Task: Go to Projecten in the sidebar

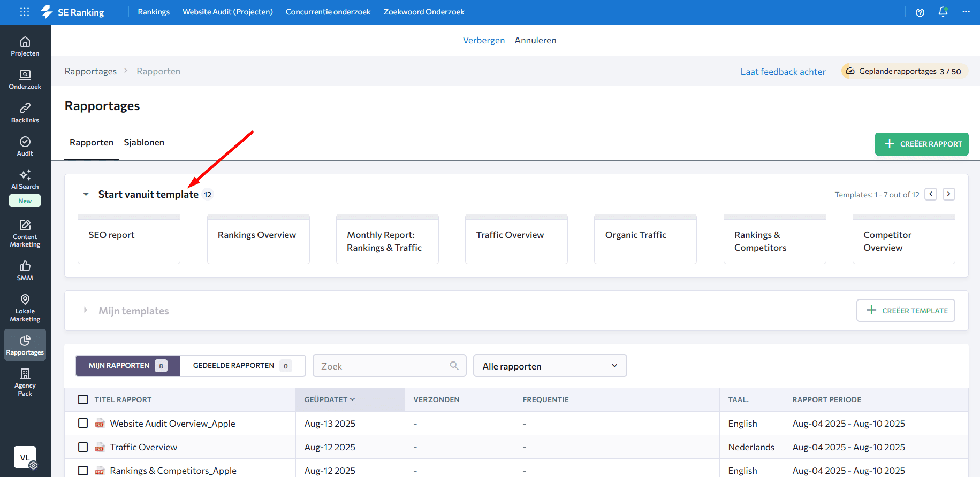Action: tap(25, 47)
